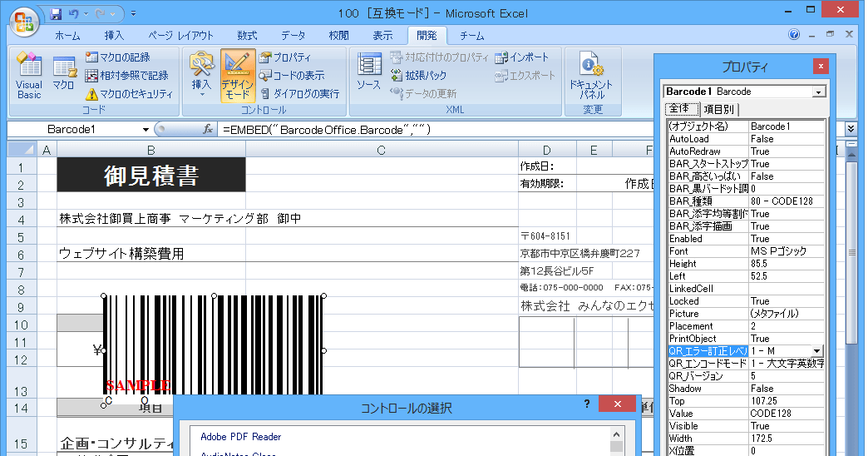Viewport: 868px width, 456px height.
Task: Switch to the チーム tab
Action: pos(472,36)
